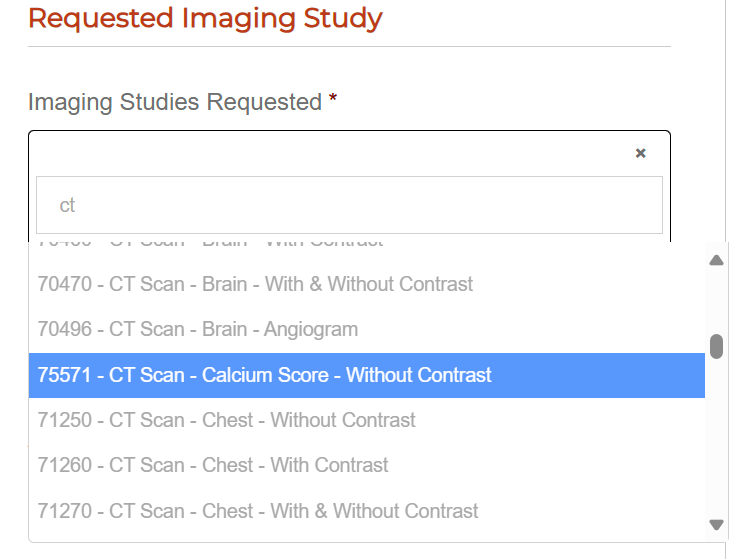Viewport: 733px width, 559px height.
Task: Click the divider line under the section heading
Action: (349, 46)
